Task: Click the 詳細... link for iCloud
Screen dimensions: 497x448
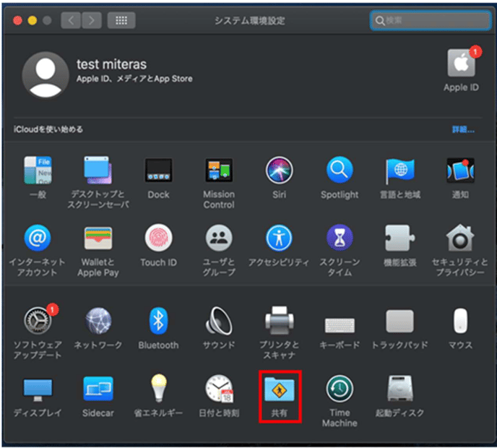Action: 463,129
